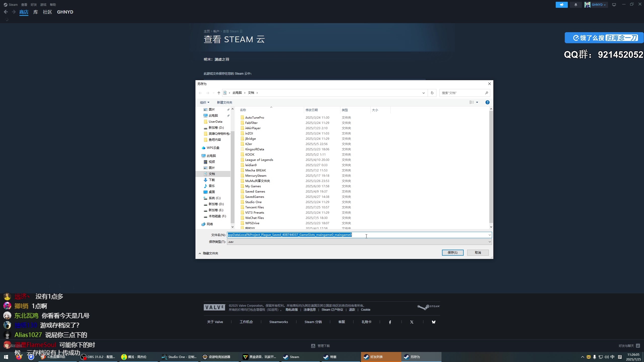644x362 pixels.
Task: Click the filename input field
Action: (359, 235)
